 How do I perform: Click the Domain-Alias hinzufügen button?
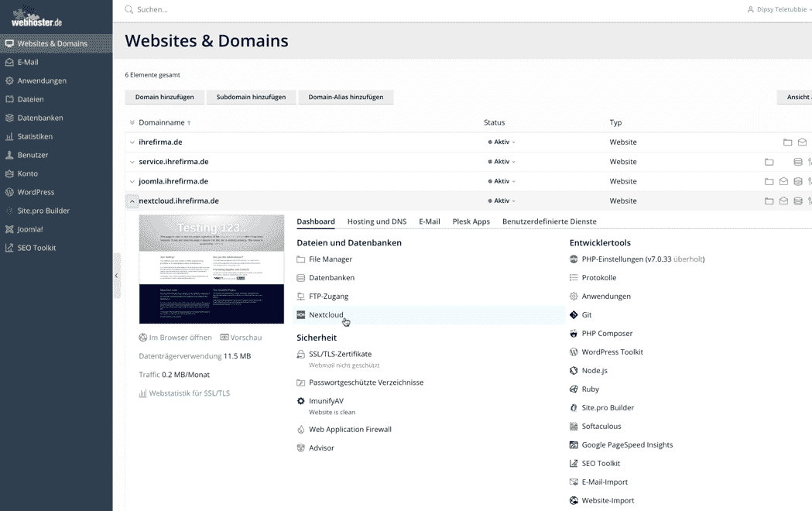click(346, 98)
